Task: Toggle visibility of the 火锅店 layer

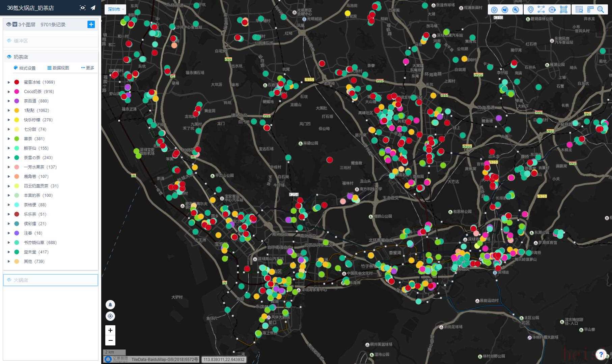Action: [x=9, y=280]
